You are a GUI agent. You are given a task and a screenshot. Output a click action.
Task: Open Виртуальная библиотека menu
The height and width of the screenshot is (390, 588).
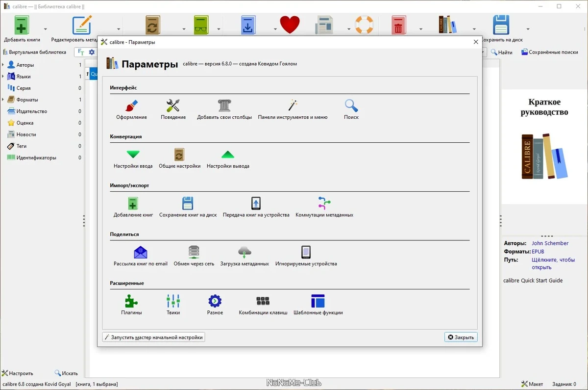[34, 52]
